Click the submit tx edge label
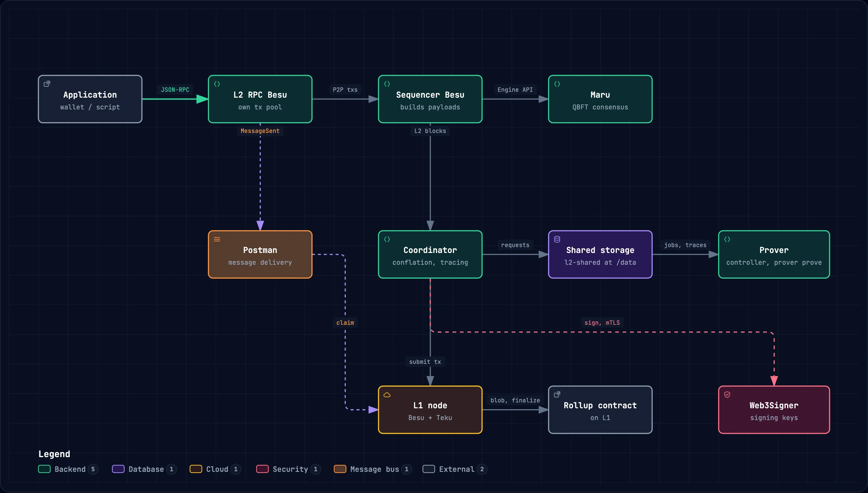This screenshot has width=868, height=493. [x=425, y=362]
